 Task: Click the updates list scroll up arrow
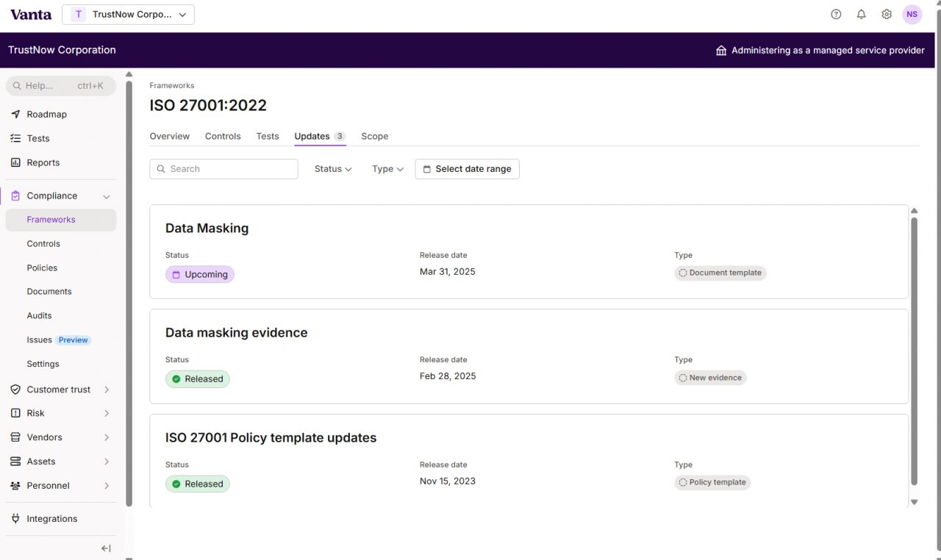[915, 211]
